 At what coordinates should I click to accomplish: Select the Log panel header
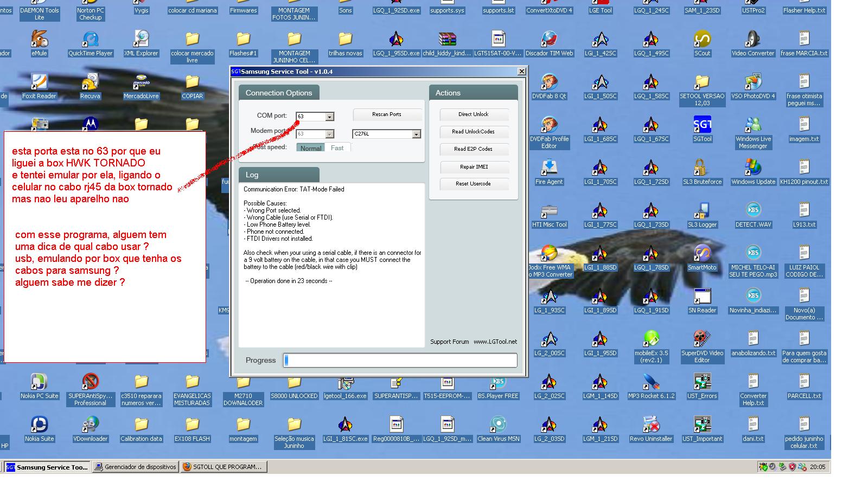(x=279, y=175)
